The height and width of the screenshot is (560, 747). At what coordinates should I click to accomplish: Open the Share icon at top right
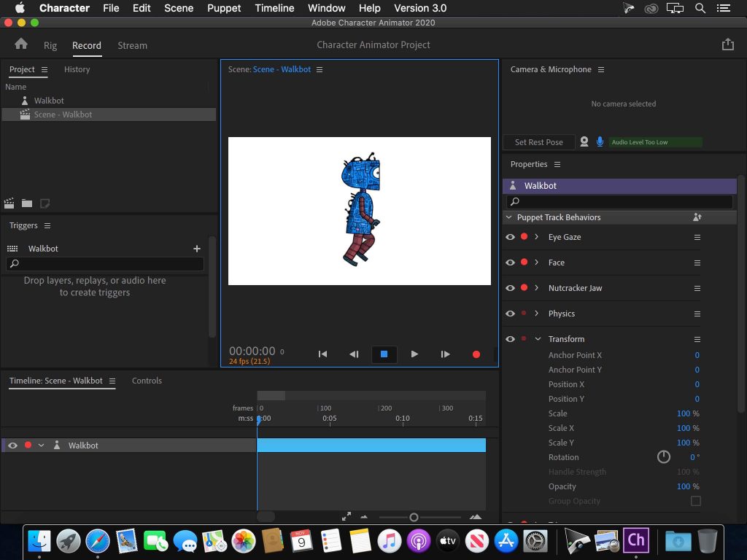[x=727, y=44]
